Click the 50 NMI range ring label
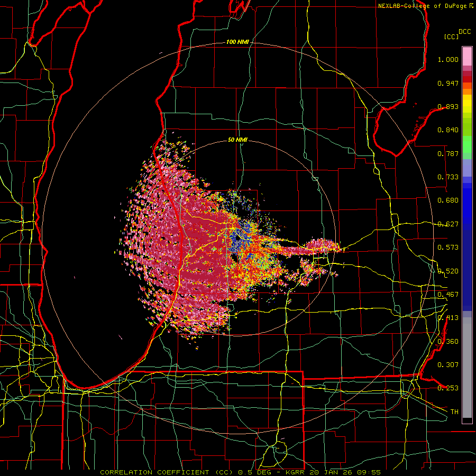The height and width of the screenshot is (476, 476). [237, 140]
